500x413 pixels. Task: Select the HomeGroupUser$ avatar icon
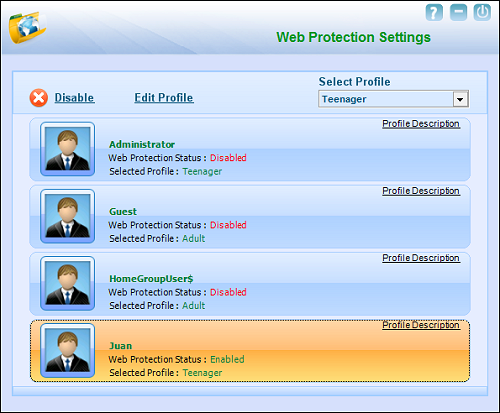click(x=68, y=283)
